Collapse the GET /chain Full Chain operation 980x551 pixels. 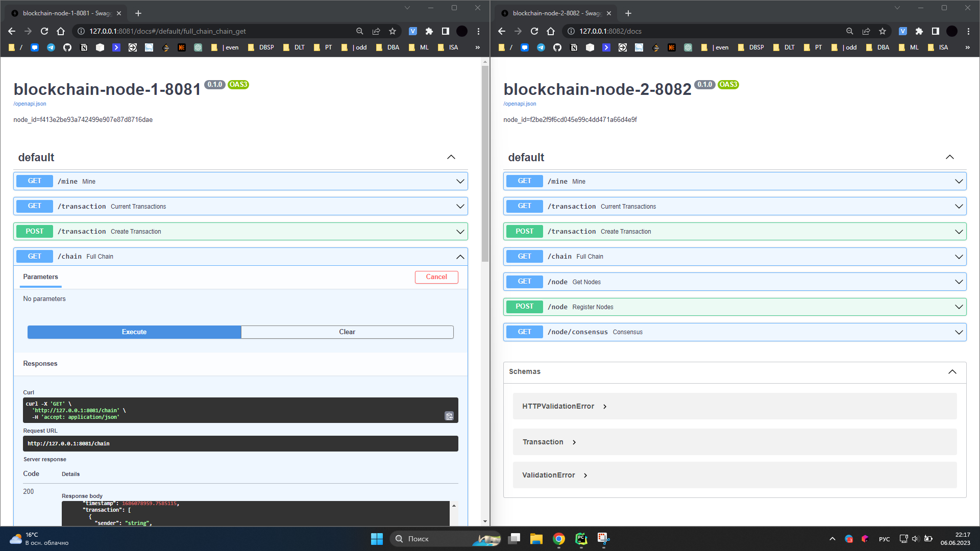460,257
